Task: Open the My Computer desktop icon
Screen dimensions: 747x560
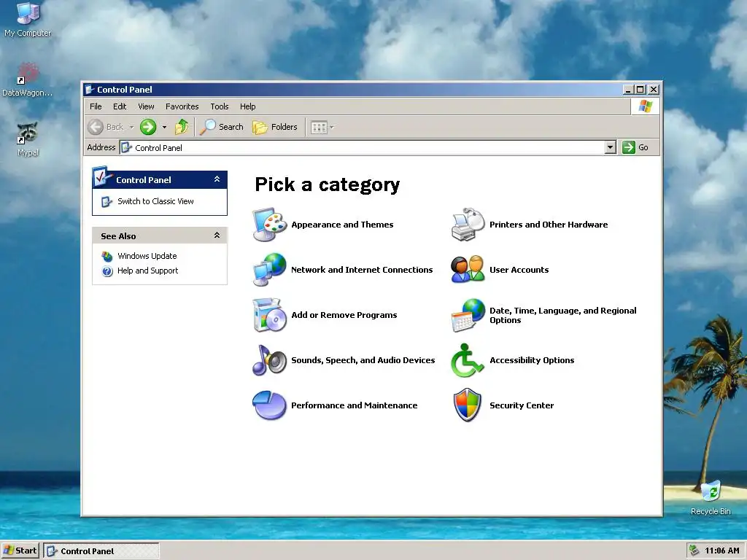Action: point(28,13)
